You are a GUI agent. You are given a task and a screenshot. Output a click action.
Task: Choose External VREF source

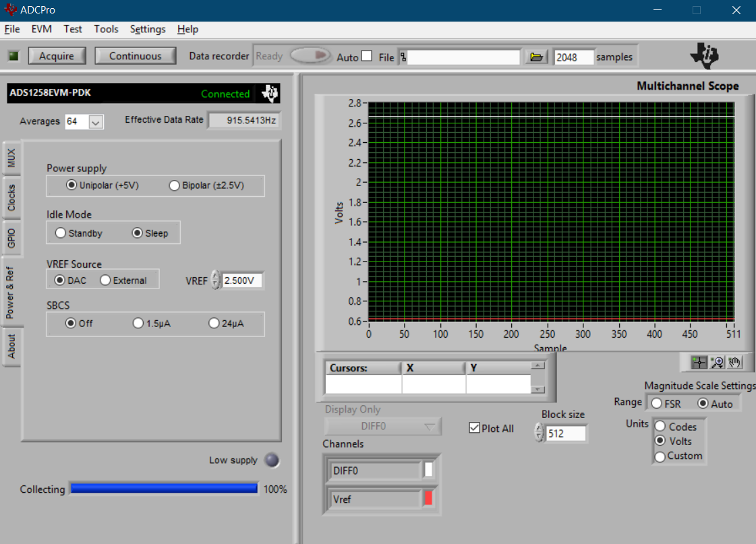(x=105, y=280)
